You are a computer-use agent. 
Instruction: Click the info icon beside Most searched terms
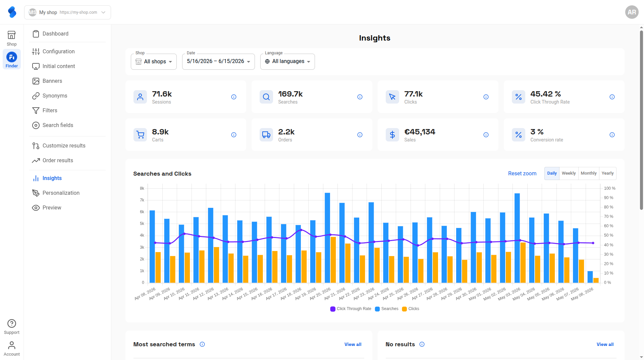pyautogui.click(x=202, y=344)
